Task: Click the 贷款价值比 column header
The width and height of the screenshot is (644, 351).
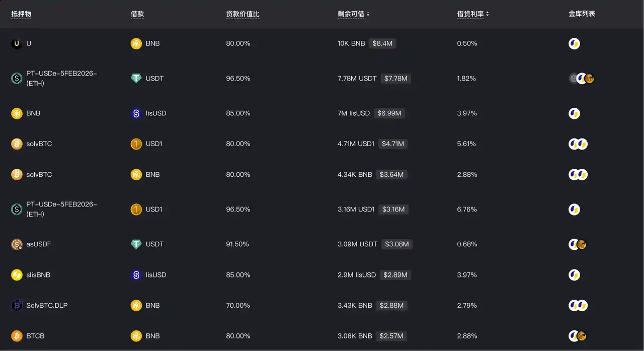Action: [x=243, y=14]
